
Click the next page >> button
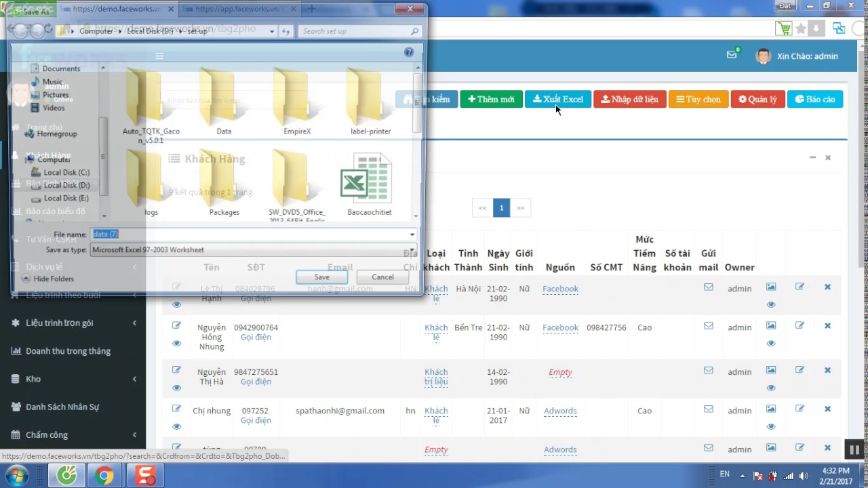[520, 208]
